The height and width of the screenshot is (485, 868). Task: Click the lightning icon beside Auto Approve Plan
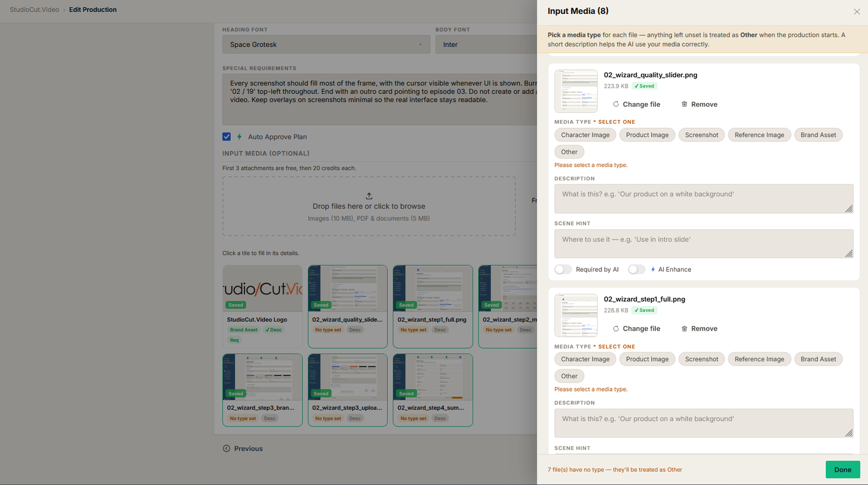[239, 137]
